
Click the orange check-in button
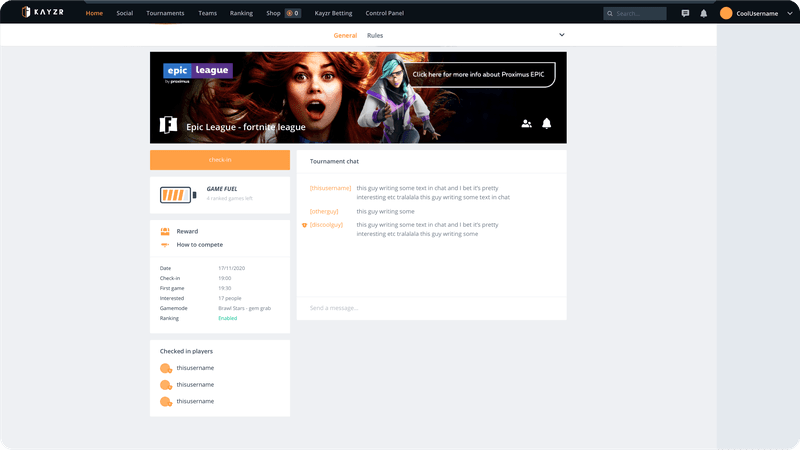220,160
